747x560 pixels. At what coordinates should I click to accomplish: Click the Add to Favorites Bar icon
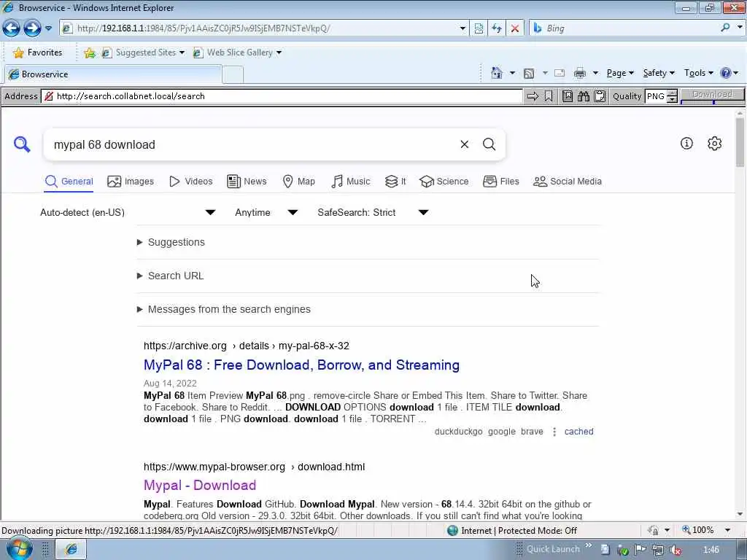[x=89, y=52]
